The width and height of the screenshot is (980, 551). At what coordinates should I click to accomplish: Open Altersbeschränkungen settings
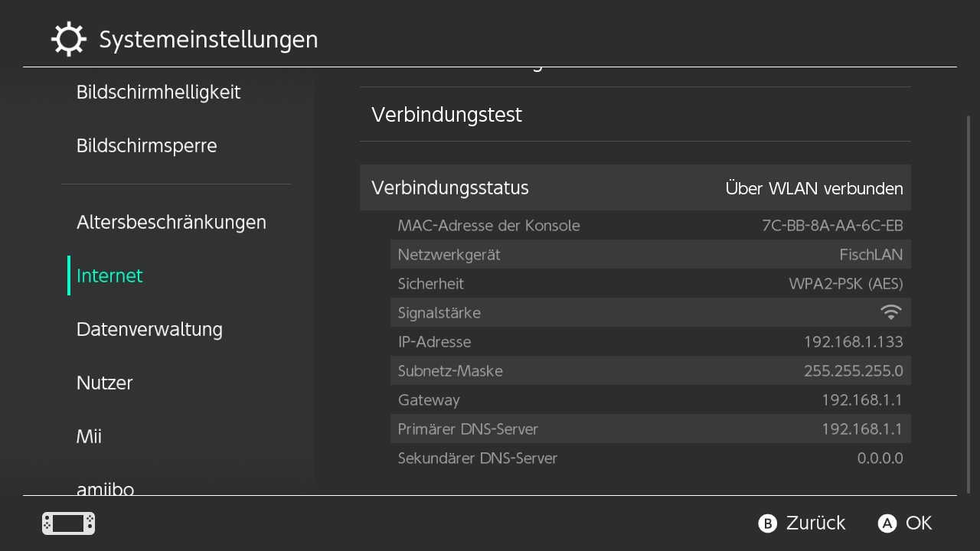(x=171, y=223)
